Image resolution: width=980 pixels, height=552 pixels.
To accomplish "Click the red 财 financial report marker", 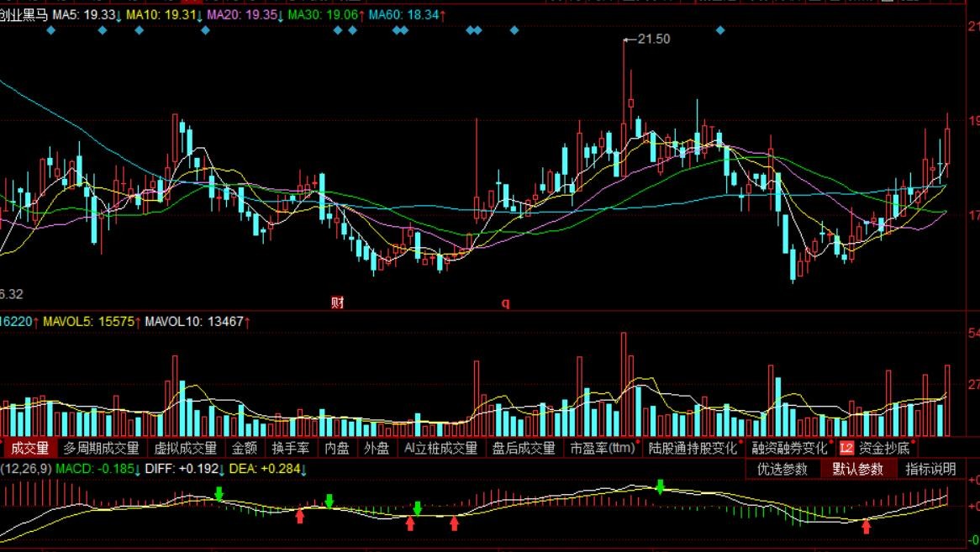I will pos(337,303).
